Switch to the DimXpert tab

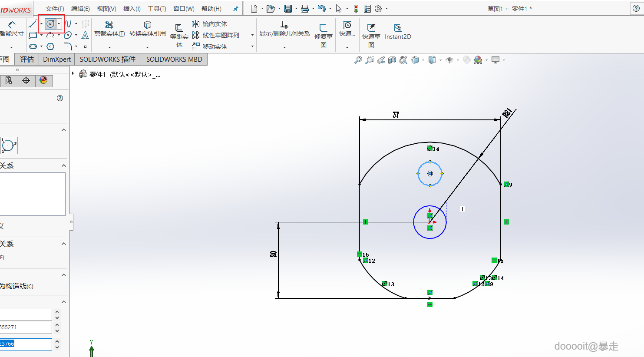(x=57, y=59)
